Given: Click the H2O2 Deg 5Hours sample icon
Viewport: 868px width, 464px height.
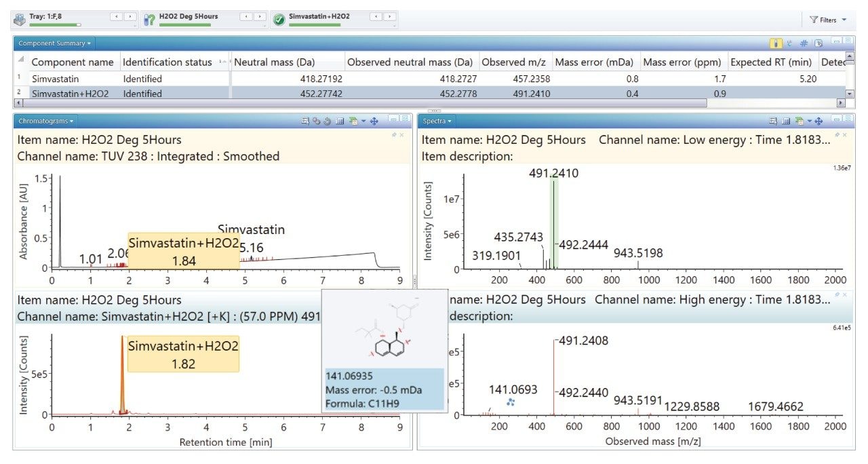Looking at the screenshot, I should tap(150, 20).
